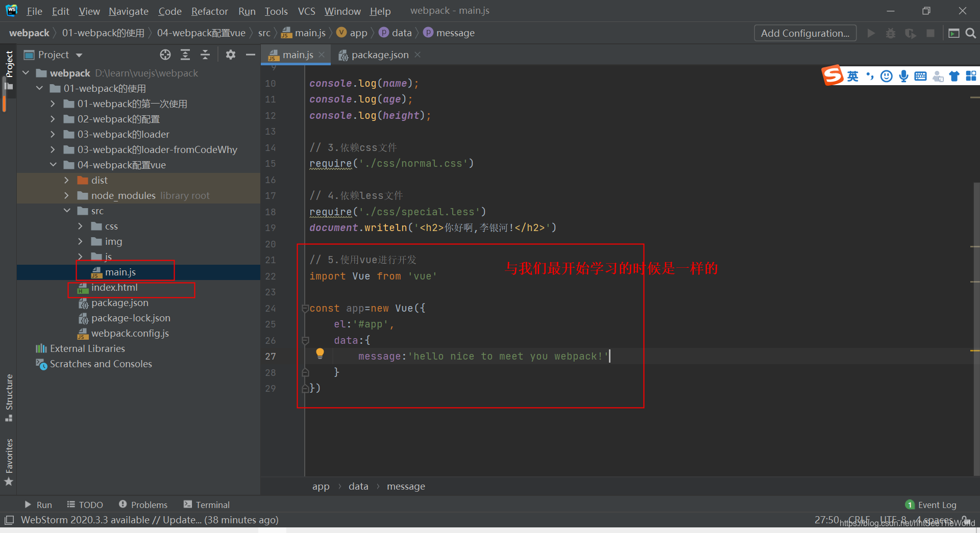Viewport: 980px width, 533px height.
Task: Toggle the Structure side tool window tab
Action: [x=9, y=397]
